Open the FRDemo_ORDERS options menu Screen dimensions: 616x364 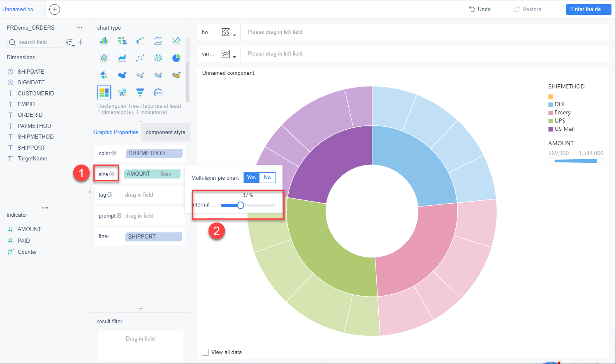click(x=80, y=27)
